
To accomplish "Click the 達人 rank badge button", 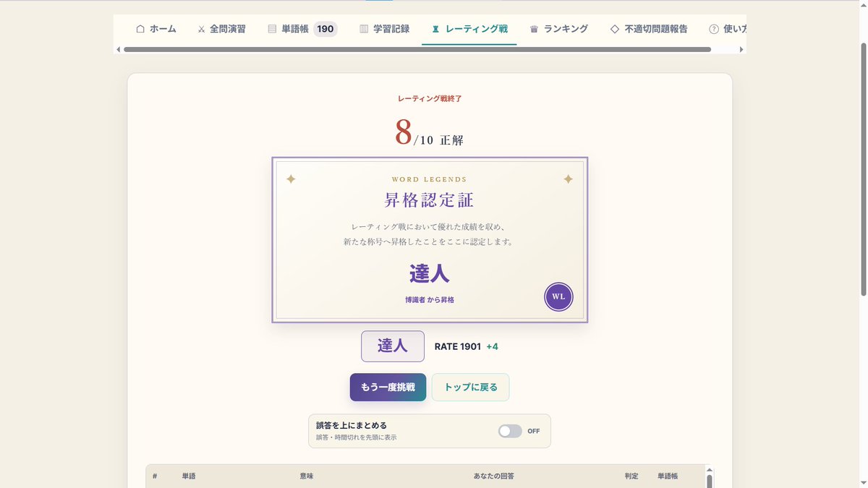I will pyautogui.click(x=393, y=346).
